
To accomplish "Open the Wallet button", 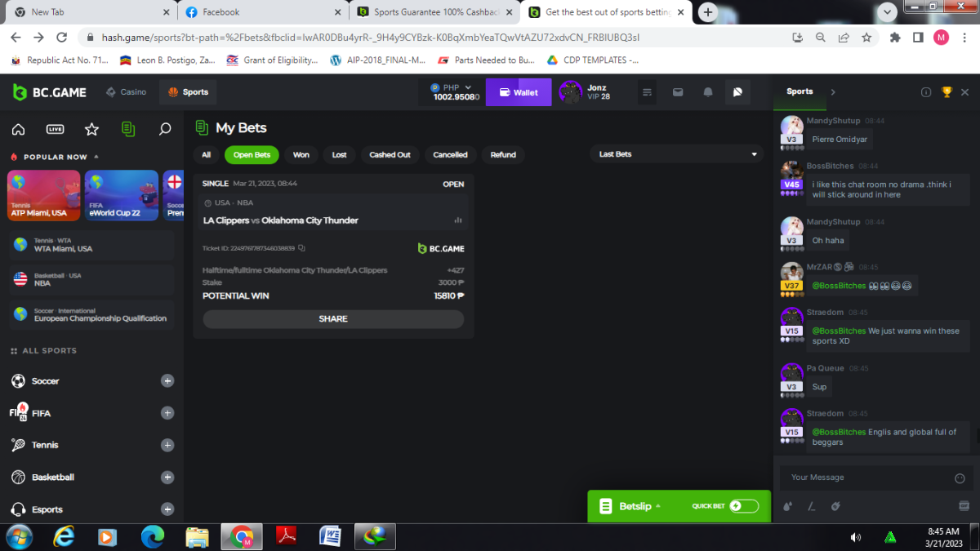I will [x=518, y=92].
